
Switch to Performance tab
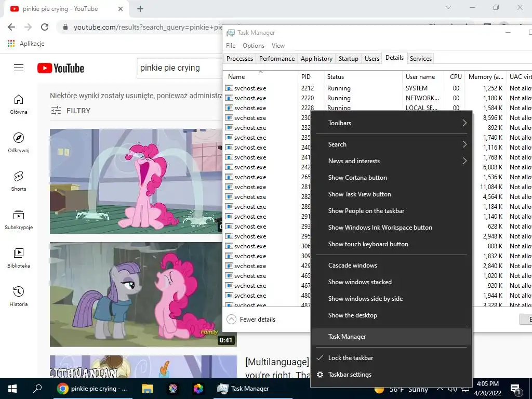coord(277,59)
